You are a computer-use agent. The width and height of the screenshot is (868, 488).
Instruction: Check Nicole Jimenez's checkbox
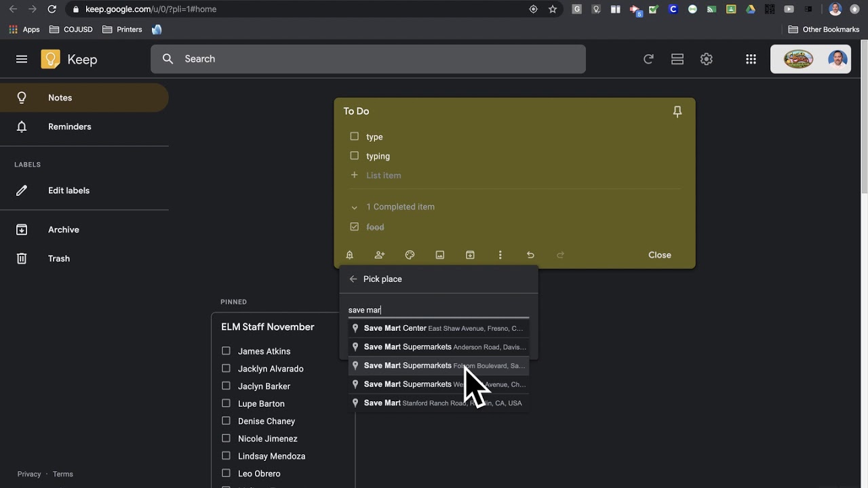pyautogui.click(x=226, y=439)
